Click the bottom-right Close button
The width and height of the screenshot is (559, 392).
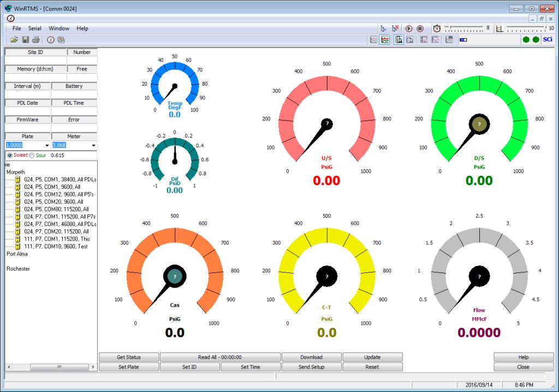[x=524, y=367]
